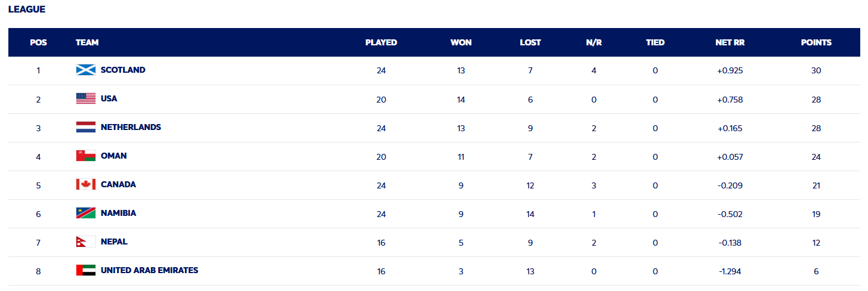This screenshot has height=291, width=868.
Task: Click the United Arab Emirates flag
Action: click(86, 270)
